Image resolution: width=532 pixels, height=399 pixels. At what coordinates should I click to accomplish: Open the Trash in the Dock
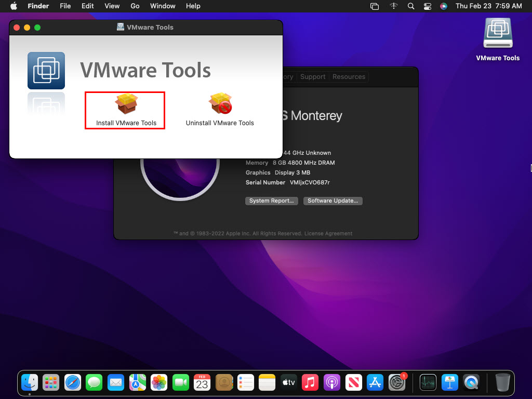pyautogui.click(x=502, y=383)
